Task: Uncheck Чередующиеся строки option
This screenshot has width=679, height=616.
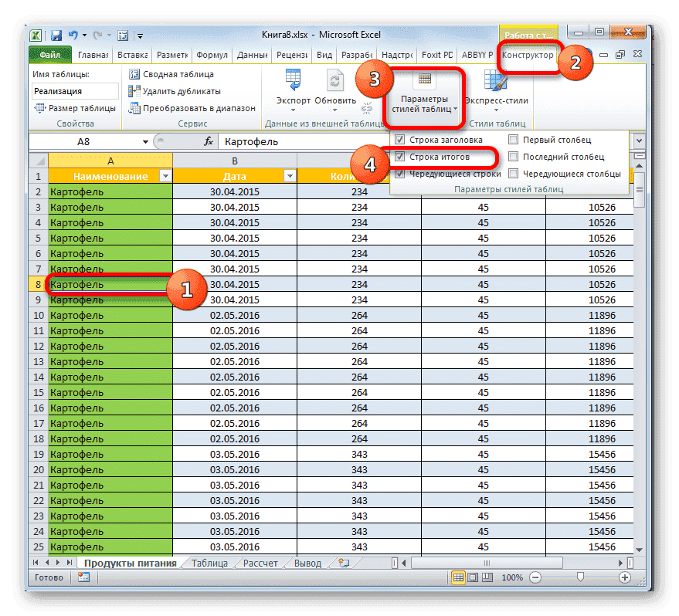Action: coord(400,173)
